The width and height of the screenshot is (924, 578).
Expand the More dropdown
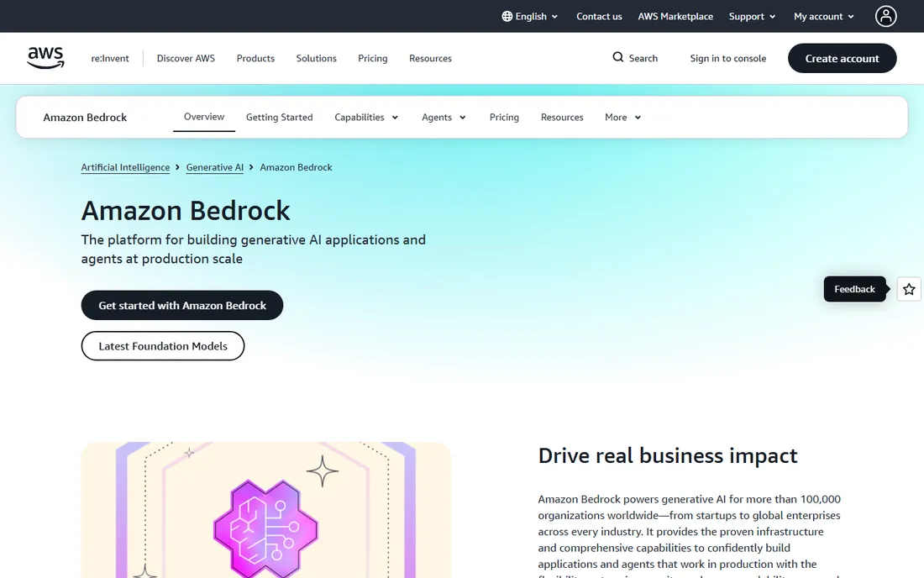tap(622, 118)
